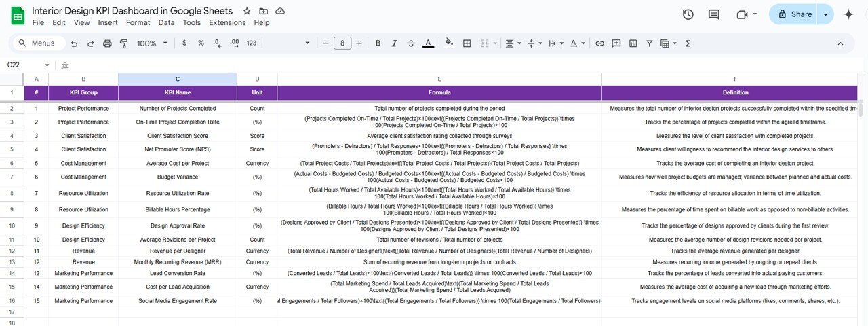Insert a chart
This screenshot has height=326, width=868.
[633, 43]
